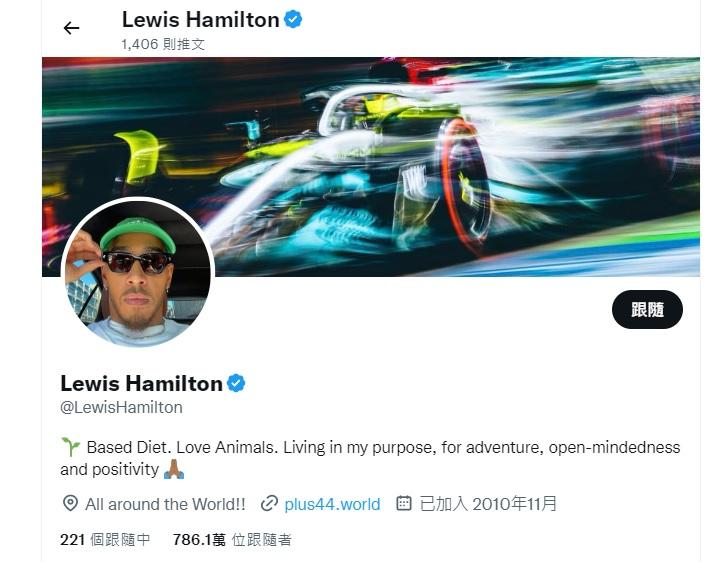Click the 已加入 2010年11月 join date text
This screenshot has height=562, width=723.
point(488,503)
